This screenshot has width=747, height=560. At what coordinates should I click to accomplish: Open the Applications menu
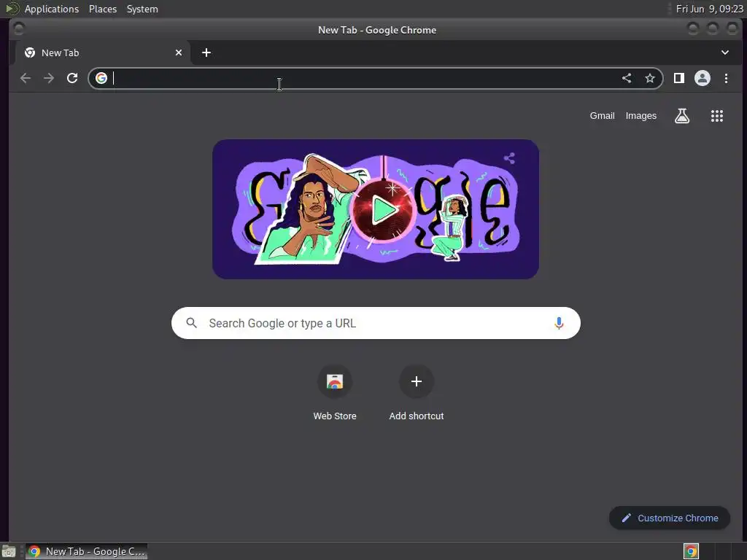(52, 9)
